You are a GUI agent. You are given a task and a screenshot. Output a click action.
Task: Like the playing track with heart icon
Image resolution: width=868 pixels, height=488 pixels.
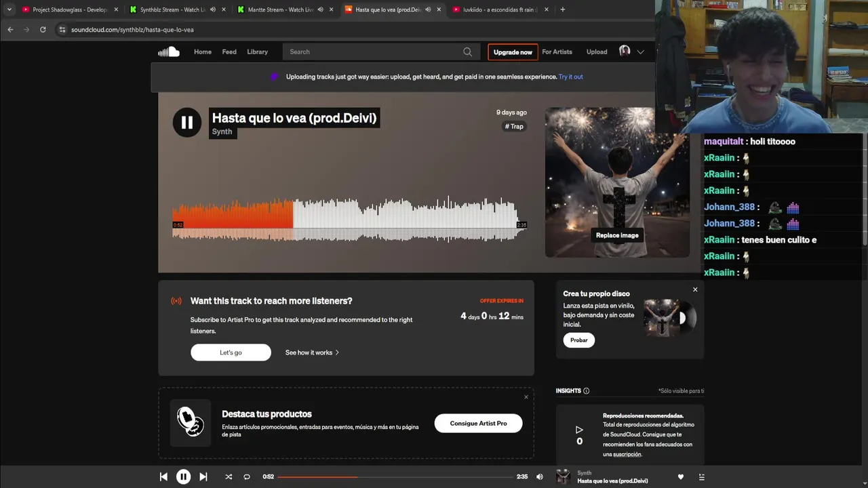tap(681, 477)
